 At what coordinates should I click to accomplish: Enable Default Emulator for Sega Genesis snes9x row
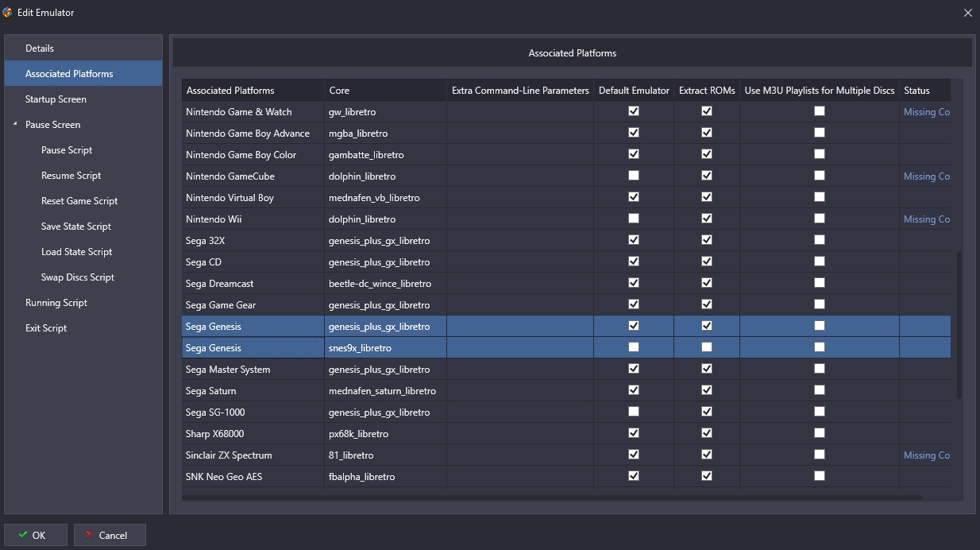tap(634, 347)
